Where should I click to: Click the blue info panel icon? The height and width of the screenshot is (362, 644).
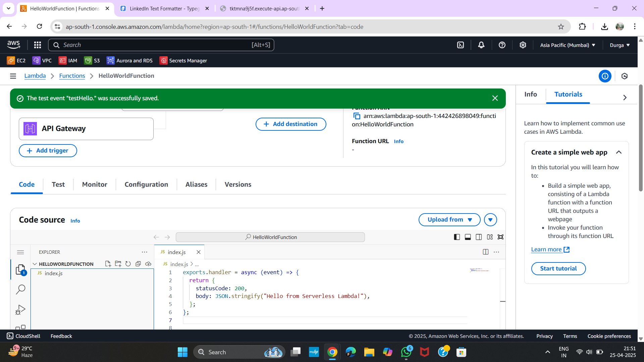click(x=605, y=76)
